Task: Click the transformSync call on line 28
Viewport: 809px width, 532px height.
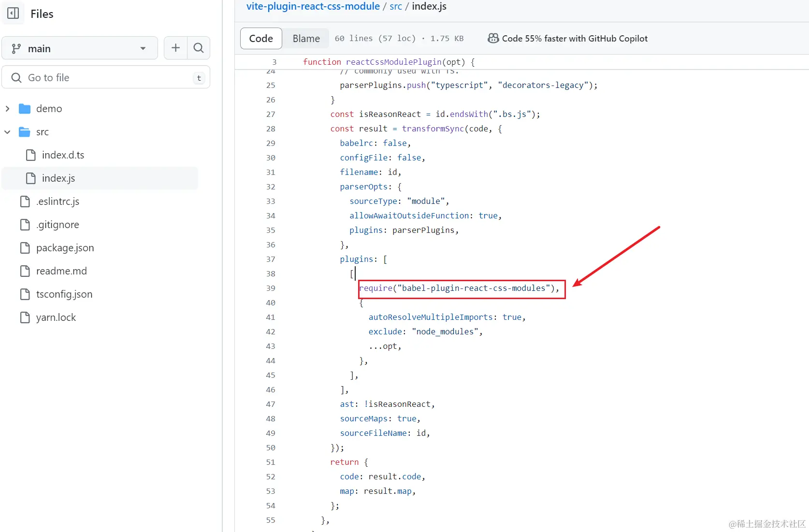Action: coord(433,129)
